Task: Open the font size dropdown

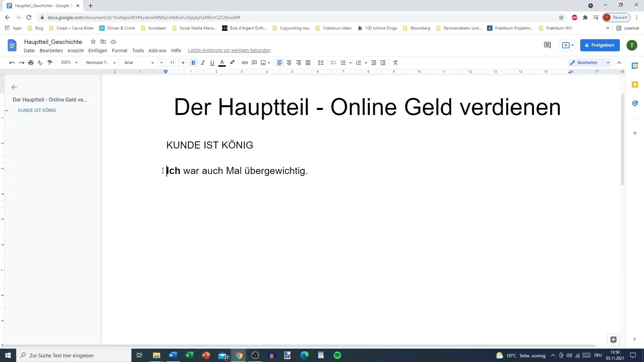Action: point(172,62)
